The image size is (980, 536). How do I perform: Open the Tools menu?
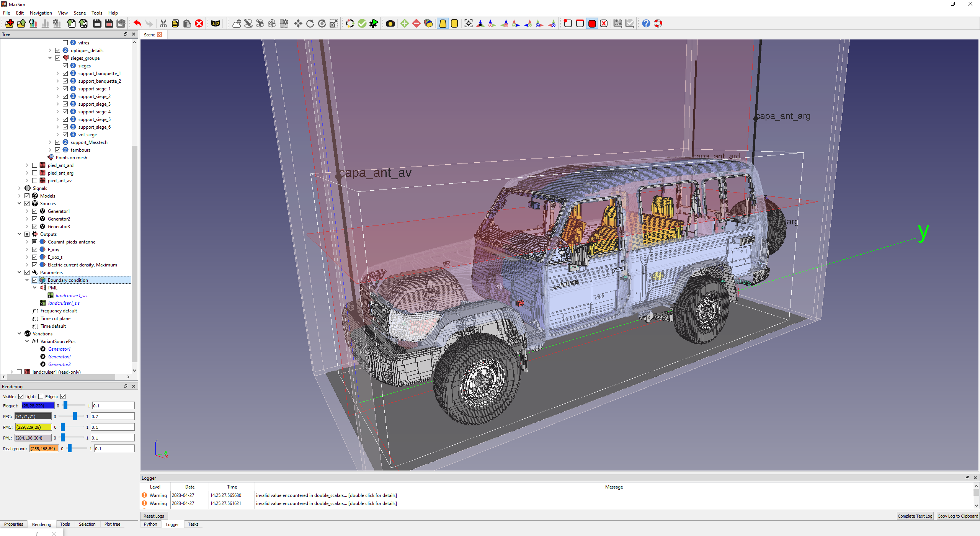97,13
